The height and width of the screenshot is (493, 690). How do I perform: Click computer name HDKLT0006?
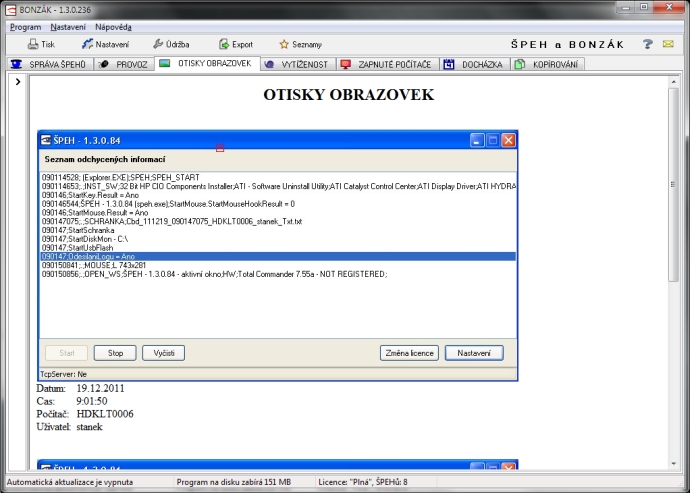point(105,414)
